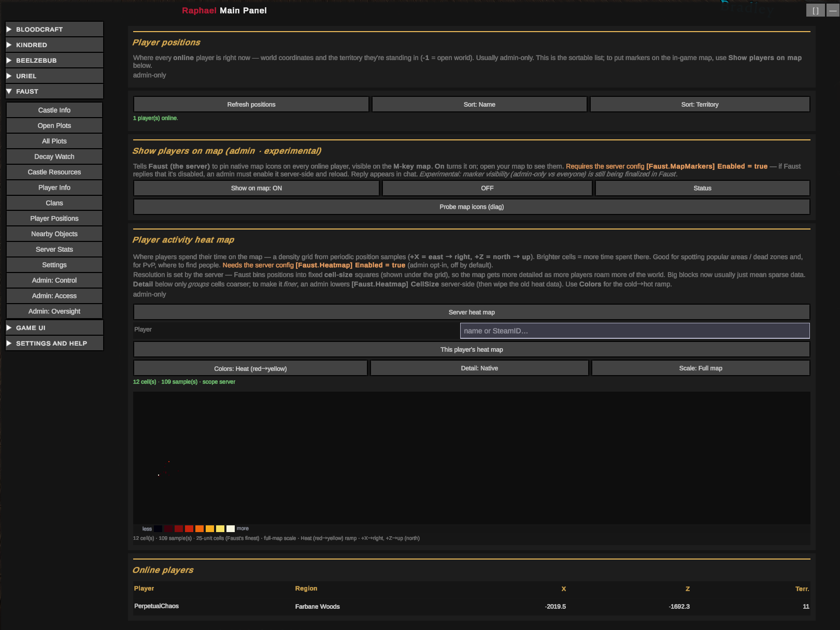Click the Region column header
Viewport: 840px width, 630px height.
pos(306,588)
